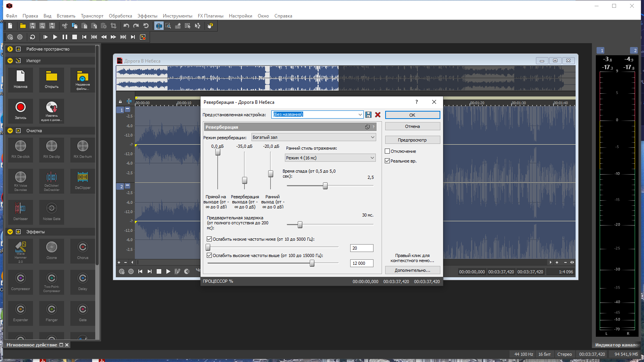Collapse channel 1 using its minus button
Viewport: 644px width, 362px height.
[x=127, y=110]
